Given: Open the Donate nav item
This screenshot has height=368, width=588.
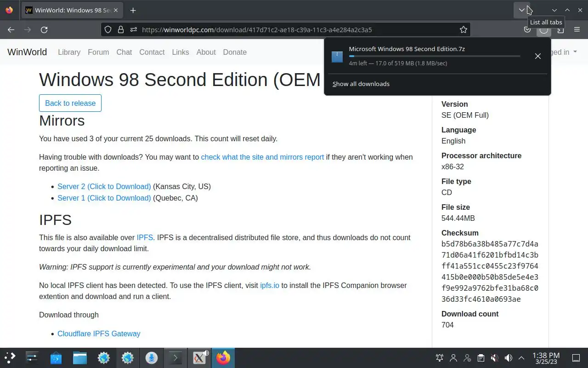Looking at the screenshot, I should click(235, 52).
